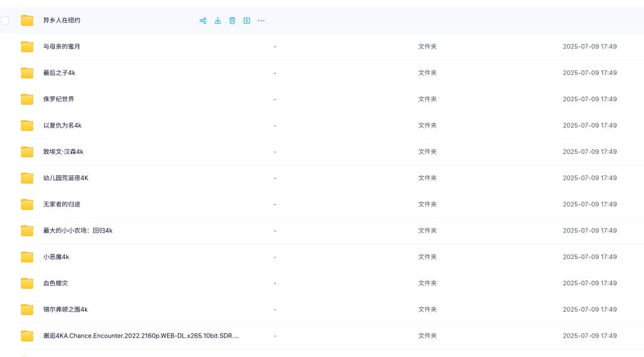The width and height of the screenshot is (644, 357).
Task: Open the folder name 与母亲的蜜月
Action: point(62,47)
